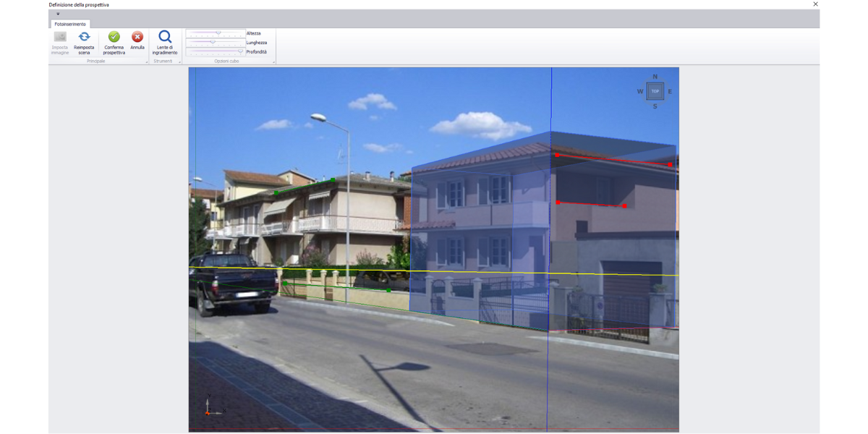868x434 pixels.
Task: Close the Definizione della prospettiva window
Action: point(815,4)
